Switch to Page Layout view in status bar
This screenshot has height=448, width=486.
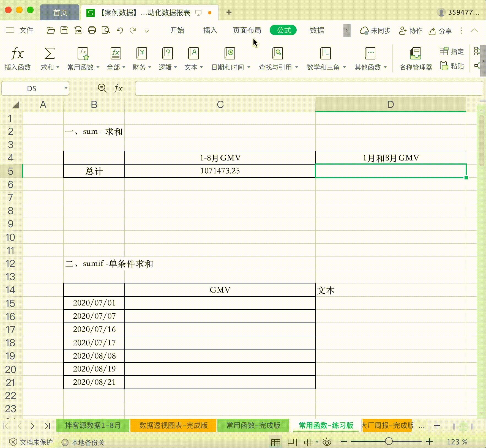(x=292, y=442)
